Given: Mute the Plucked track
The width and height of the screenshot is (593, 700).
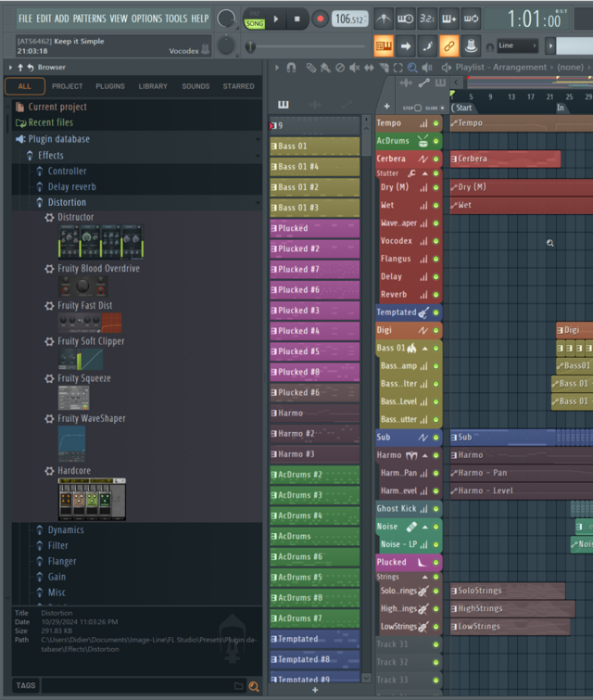Looking at the screenshot, I should pos(435,563).
